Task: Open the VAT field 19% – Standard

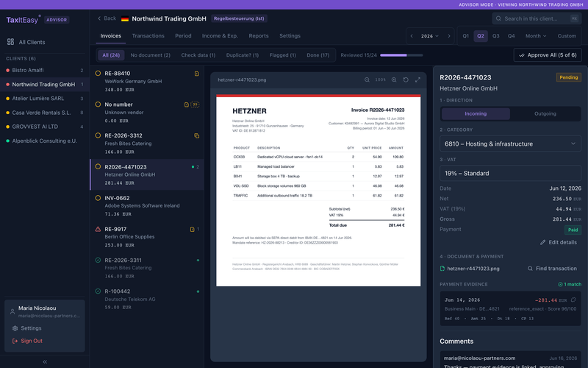Action: tap(510, 173)
